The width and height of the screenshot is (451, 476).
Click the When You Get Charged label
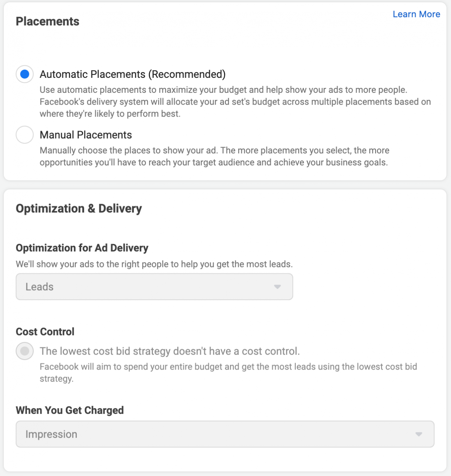tap(70, 410)
